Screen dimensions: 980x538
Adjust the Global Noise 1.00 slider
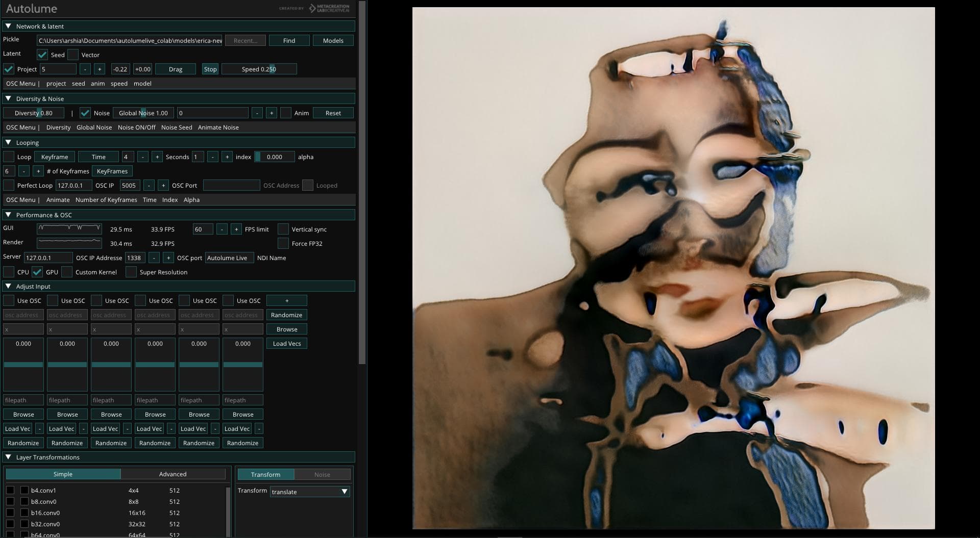tap(143, 113)
